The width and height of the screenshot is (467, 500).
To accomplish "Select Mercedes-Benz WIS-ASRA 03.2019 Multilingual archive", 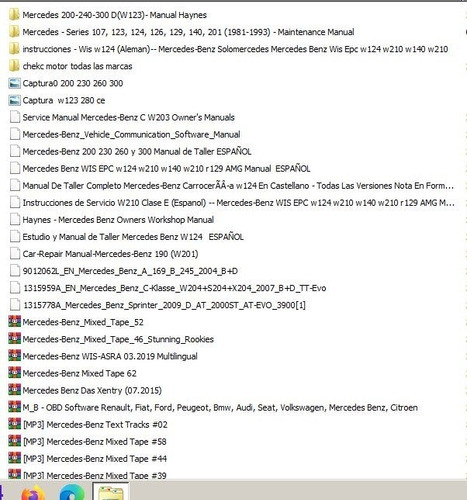I will tap(110, 356).
